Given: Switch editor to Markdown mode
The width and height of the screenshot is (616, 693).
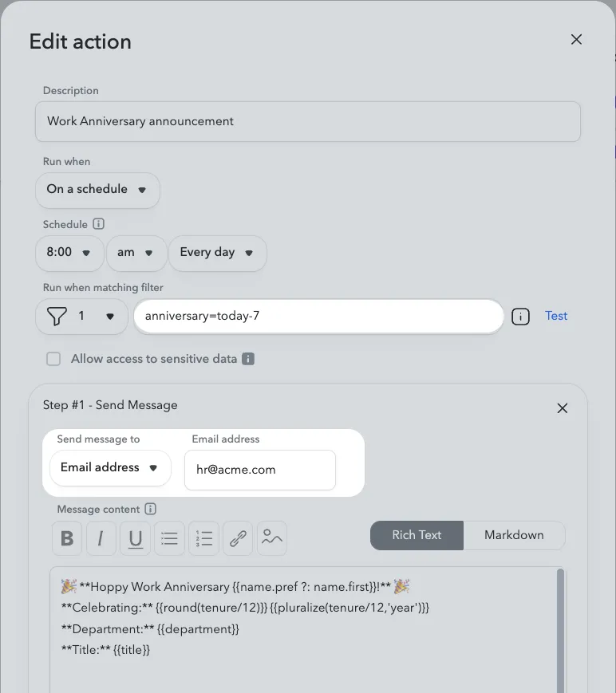Looking at the screenshot, I should 514,535.
